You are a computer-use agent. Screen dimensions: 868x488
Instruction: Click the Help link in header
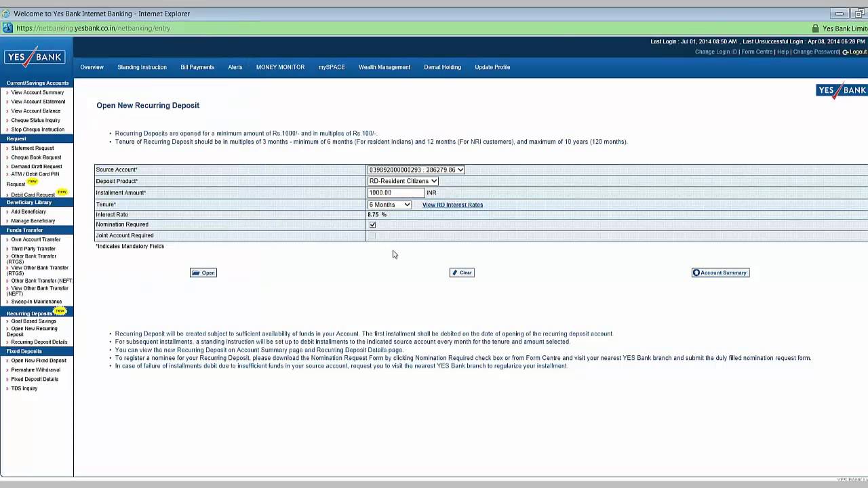point(783,52)
